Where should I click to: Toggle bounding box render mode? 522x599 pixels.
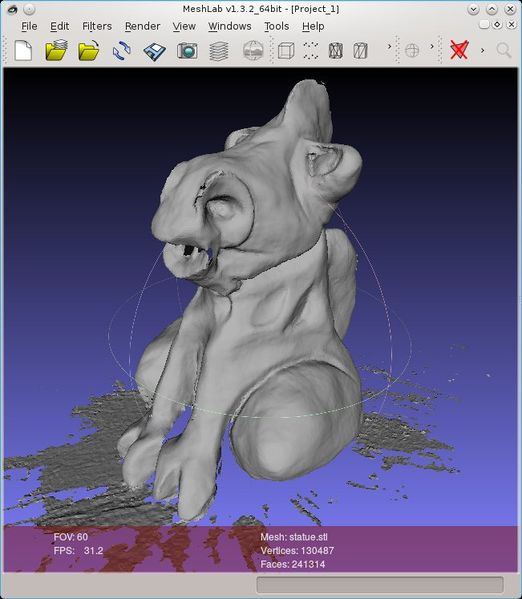[x=286, y=50]
